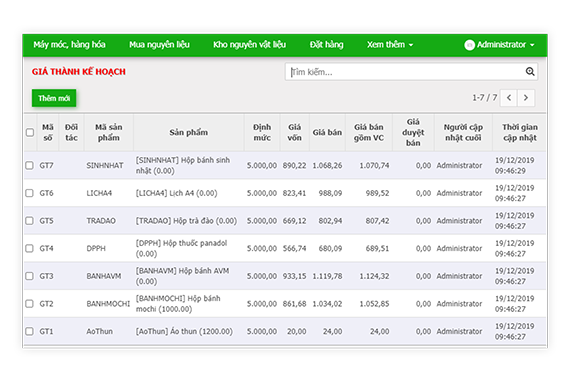The image size is (570, 382).
Task: Check the GT3 row checkbox
Action: pos(29,276)
